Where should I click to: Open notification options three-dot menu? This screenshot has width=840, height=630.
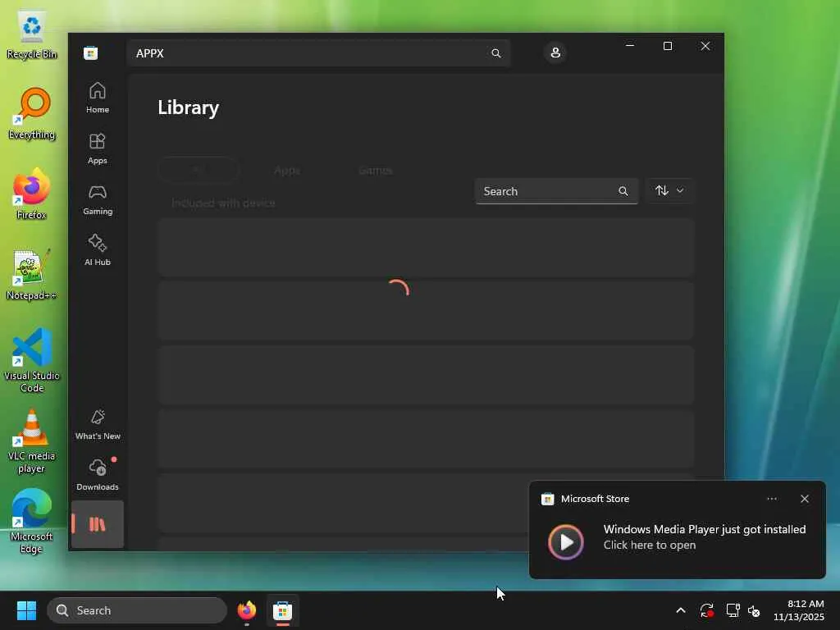[771, 499]
